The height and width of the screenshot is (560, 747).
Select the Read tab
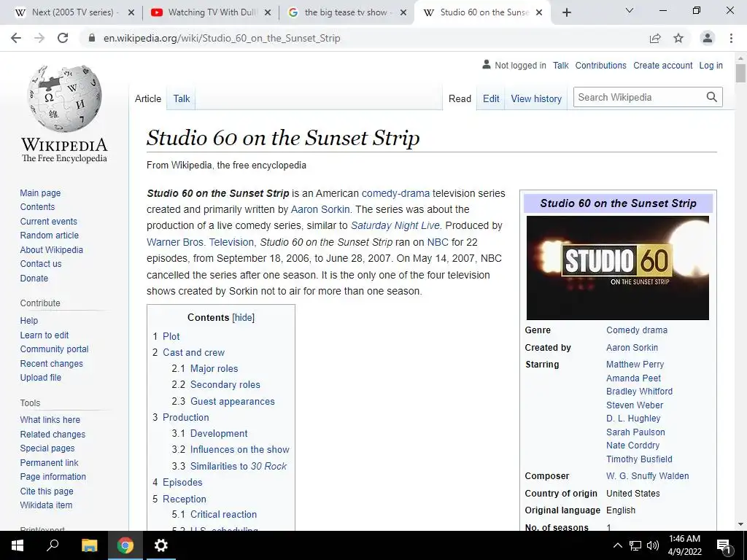pos(460,98)
